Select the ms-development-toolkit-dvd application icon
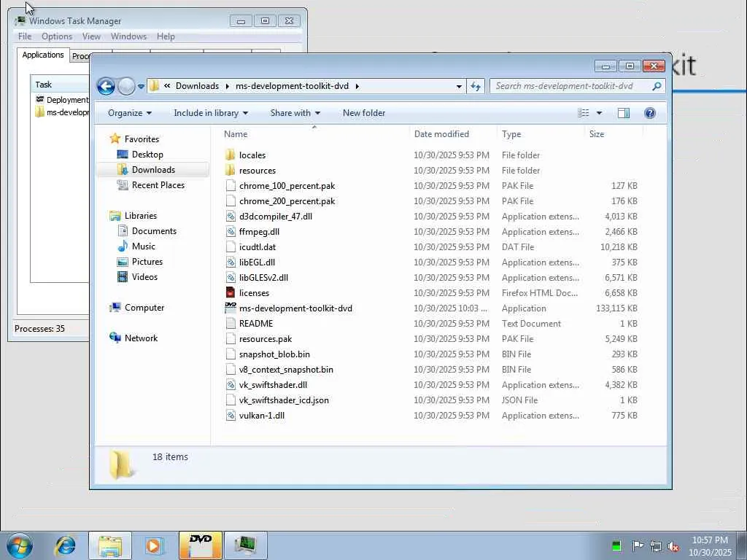The width and height of the screenshot is (747, 560). point(231,308)
